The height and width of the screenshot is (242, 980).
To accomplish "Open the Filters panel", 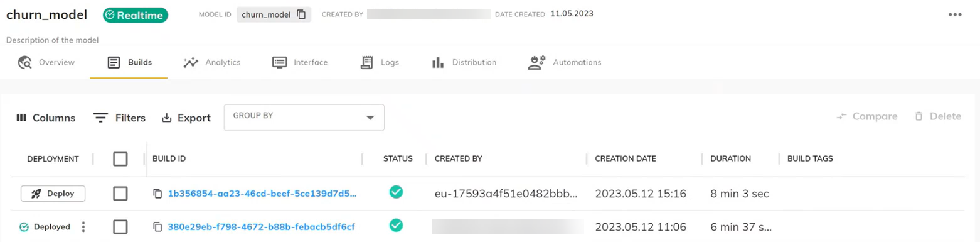I will click(119, 118).
